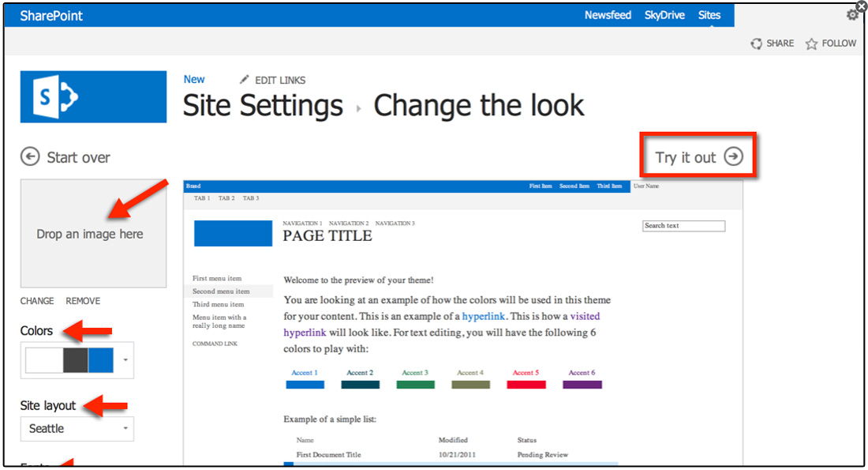Click Menu item with a really long name

click(x=220, y=321)
